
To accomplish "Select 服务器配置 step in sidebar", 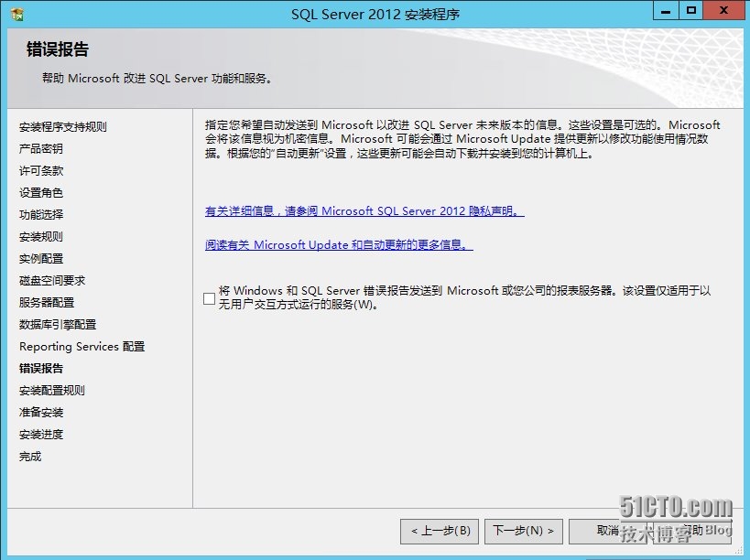I will pos(47,303).
